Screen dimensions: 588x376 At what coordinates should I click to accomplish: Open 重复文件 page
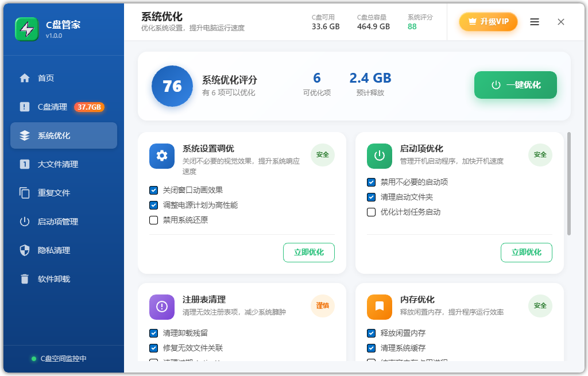(64, 193)
